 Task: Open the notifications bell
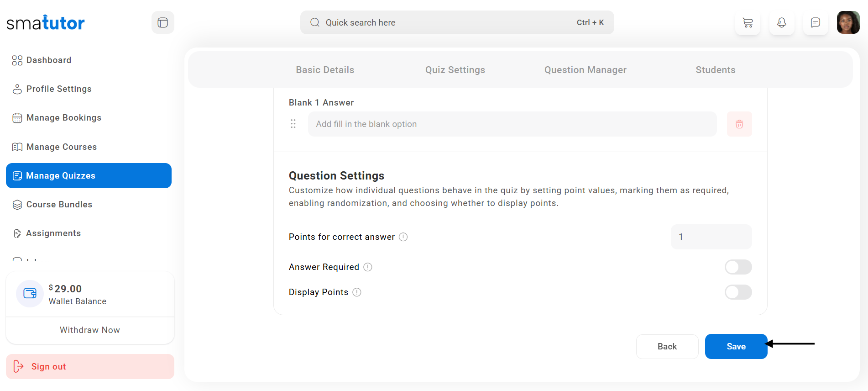[x=781, y=23]
